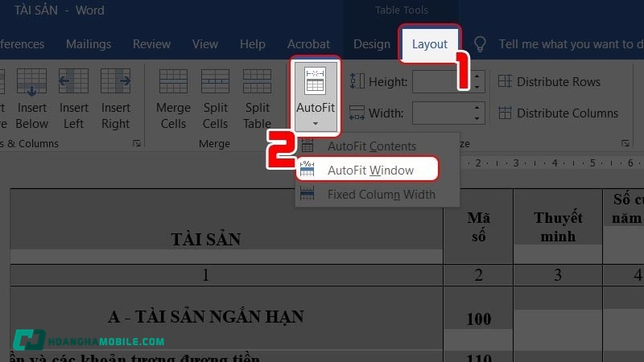The height and width of the screenshot is (362, 644).
Task: Click the Thuyết minh header cell
Action: click(558, 227)
